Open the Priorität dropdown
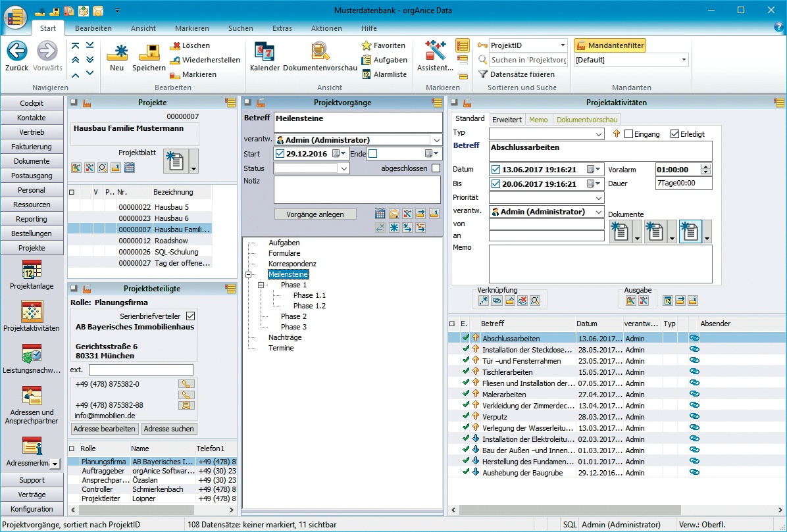This screenshot has width=787, height=532. 597,197
